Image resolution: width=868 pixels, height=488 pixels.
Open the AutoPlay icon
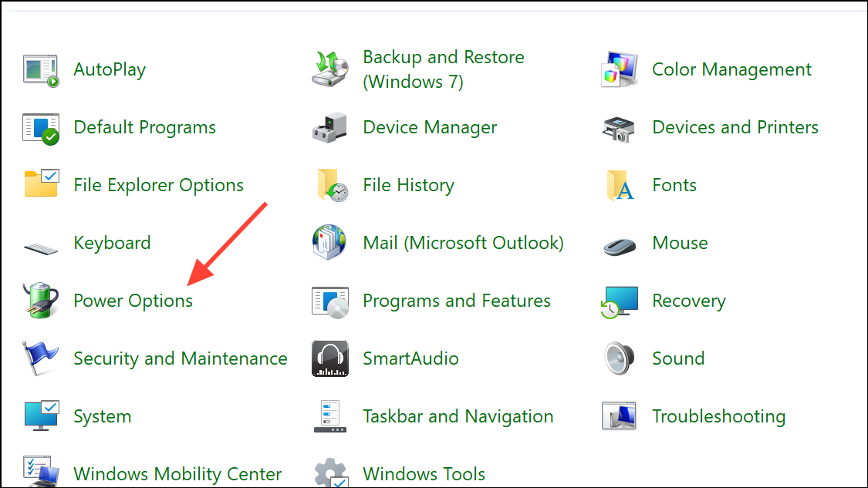tap(40, 69)
